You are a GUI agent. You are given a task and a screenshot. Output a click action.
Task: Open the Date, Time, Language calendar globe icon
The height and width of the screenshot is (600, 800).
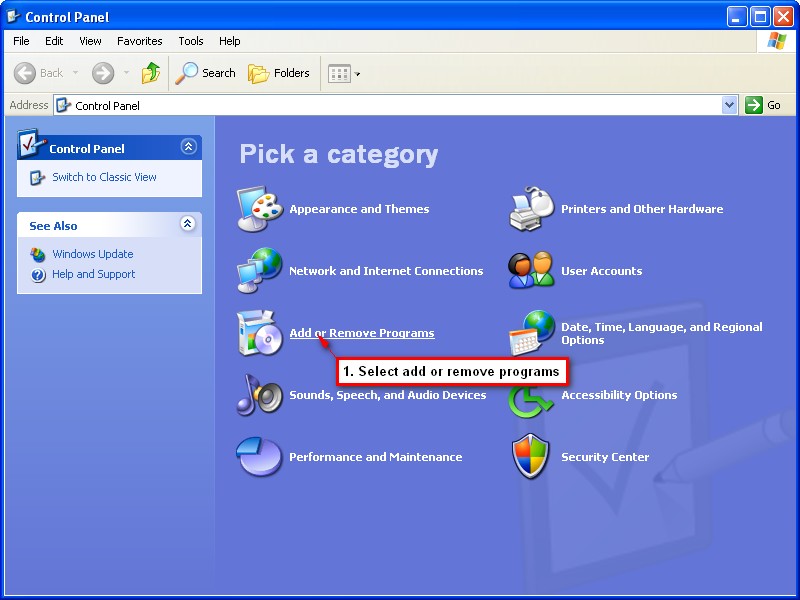point(532,333)
